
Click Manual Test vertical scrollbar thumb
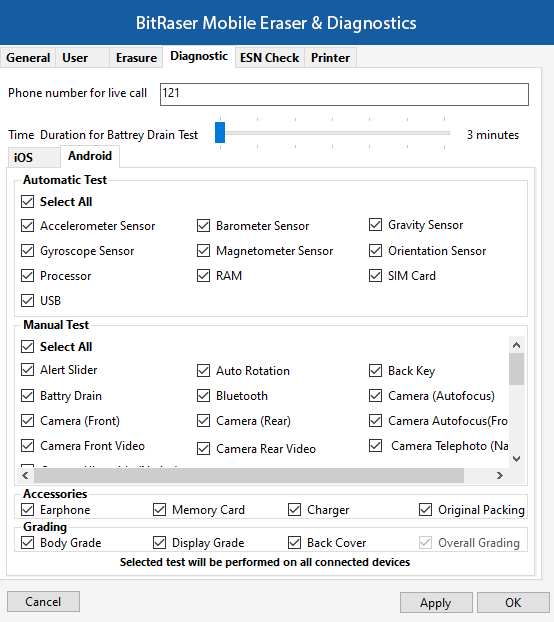coord(516,369)
